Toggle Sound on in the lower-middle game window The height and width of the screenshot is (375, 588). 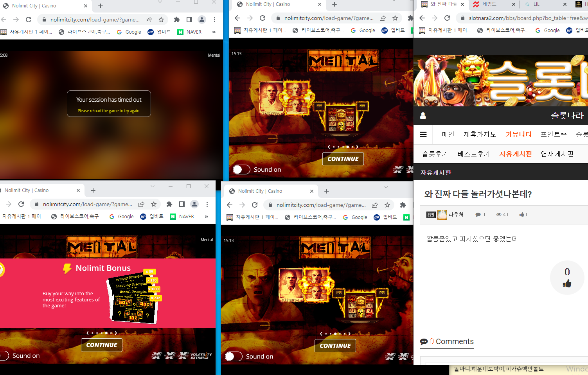(x=234, y=356)
